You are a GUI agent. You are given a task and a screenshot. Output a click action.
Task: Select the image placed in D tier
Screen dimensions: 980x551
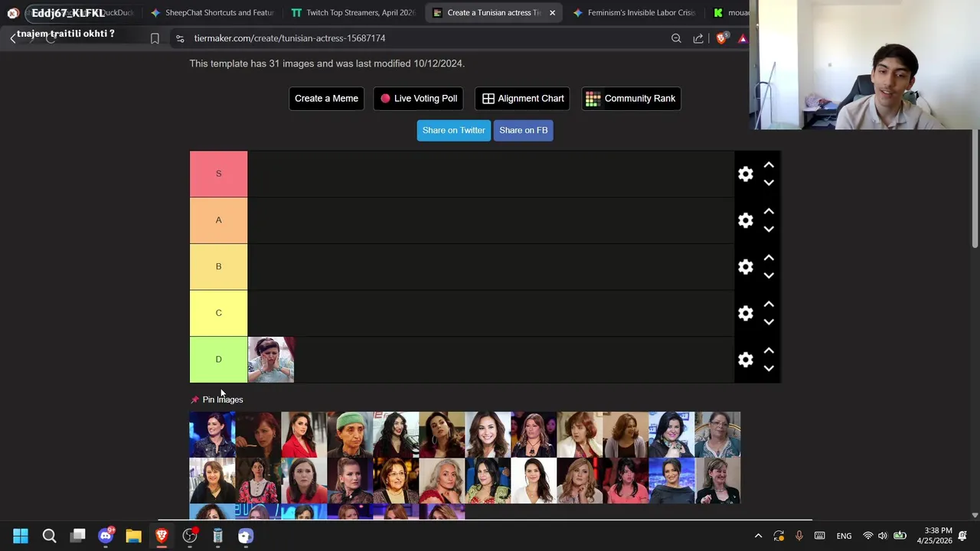click(271, 360)
